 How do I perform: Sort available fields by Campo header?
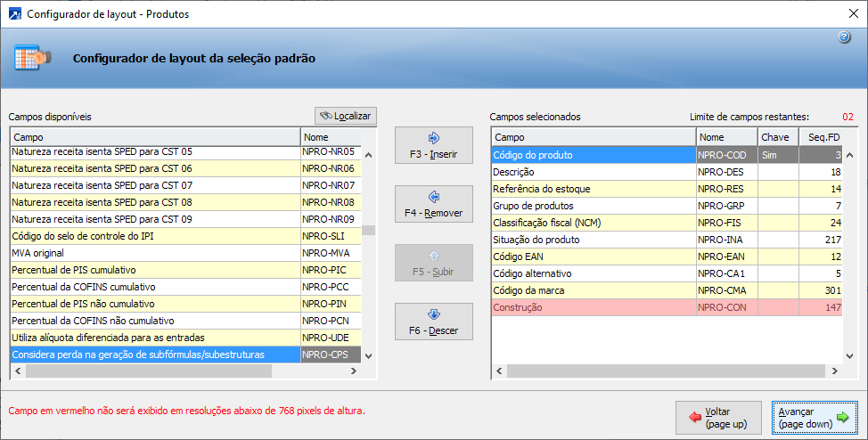pyautogui.click(x=156, y=137)
